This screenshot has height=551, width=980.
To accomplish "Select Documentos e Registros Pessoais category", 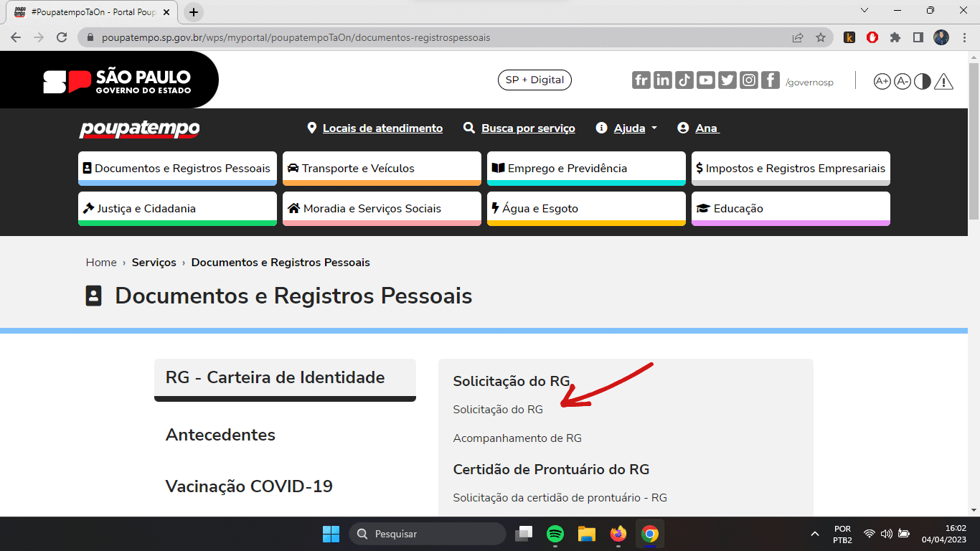I will click(x=177, y=169).
